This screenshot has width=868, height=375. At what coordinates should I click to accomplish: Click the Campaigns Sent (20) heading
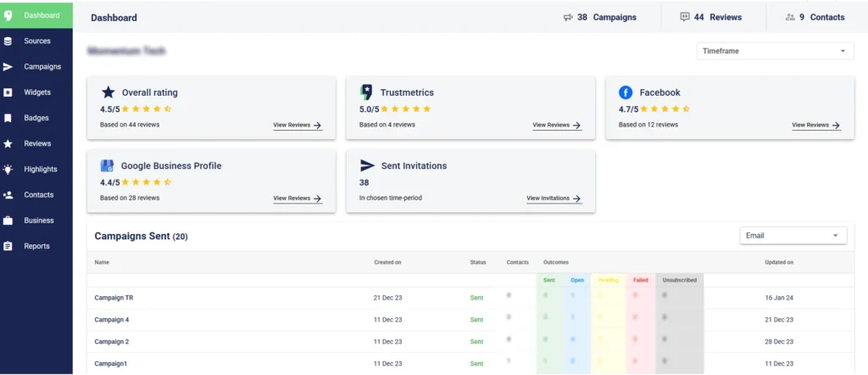pos(142,237)
